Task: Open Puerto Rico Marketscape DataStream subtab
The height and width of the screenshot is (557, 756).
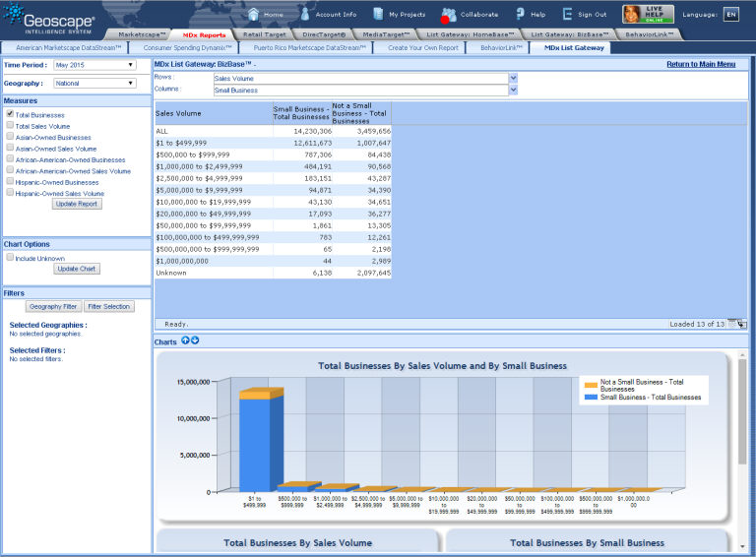Action: click(x=309, y=47)
